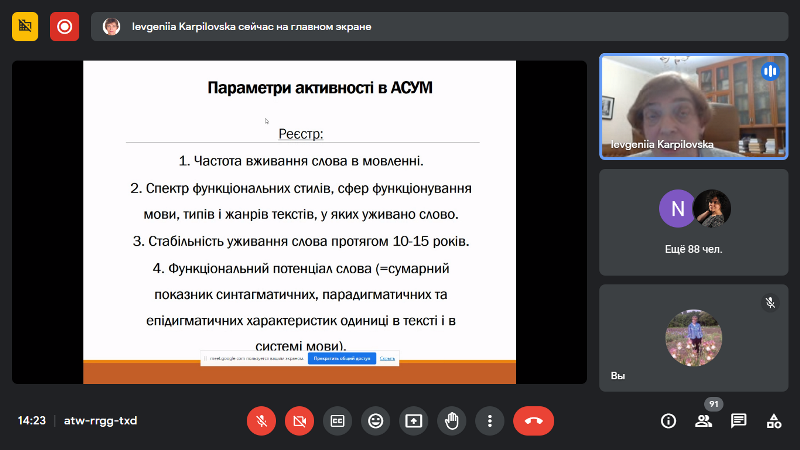Screen dimensions: 800x450
Task: Open the activities panel
Action: pyautogui.click(x=773, y=421)
